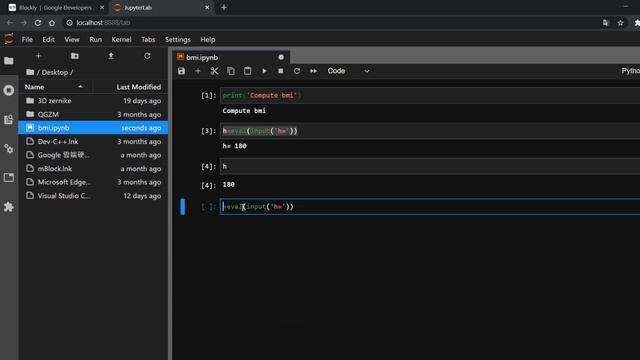
Task: Create a new folder in file browser
Action: (75, 56)
